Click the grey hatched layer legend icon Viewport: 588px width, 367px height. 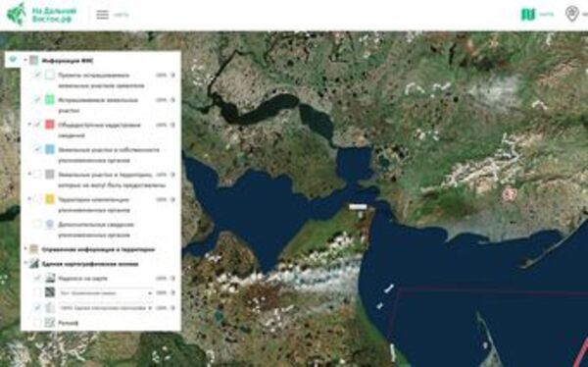click(x=50, y=175)
